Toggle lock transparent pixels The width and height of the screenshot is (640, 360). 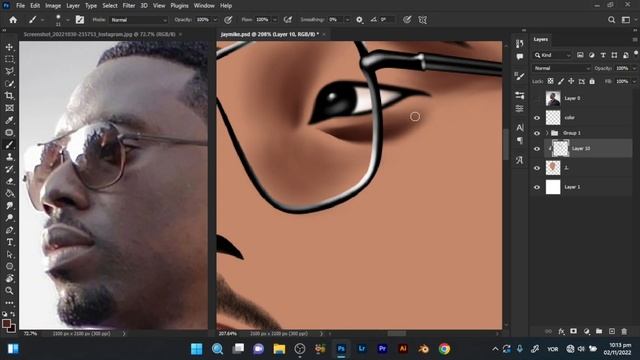551,81
